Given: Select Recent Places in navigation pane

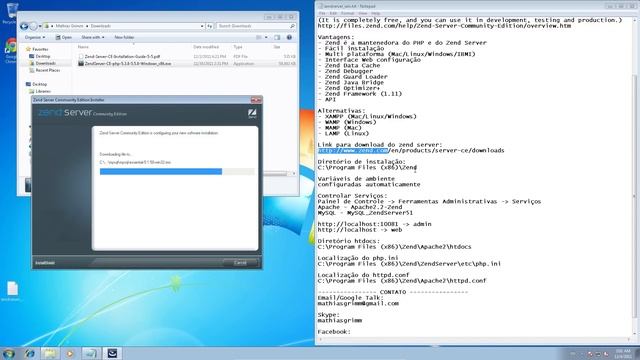Looking at the screenshot, I should [44, 70].
